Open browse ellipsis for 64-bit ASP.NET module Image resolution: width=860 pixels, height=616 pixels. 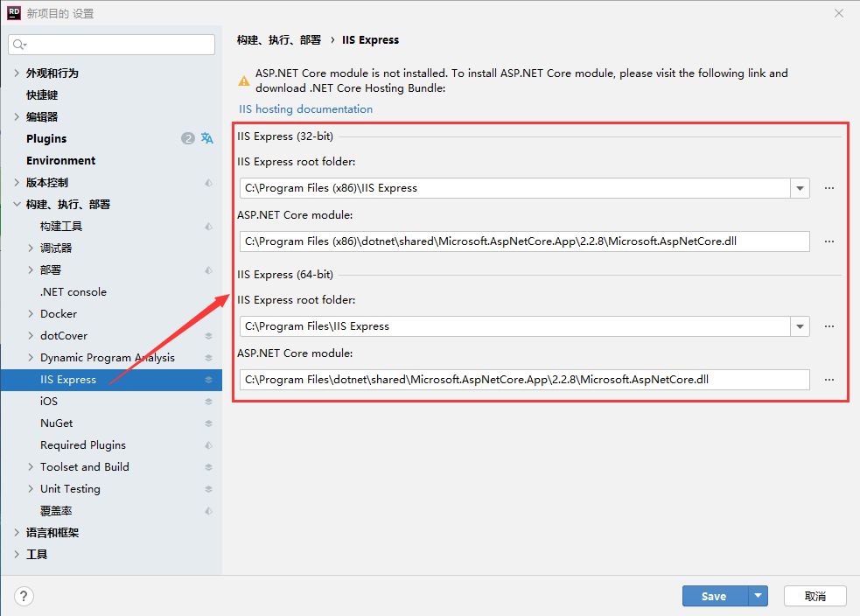click(829, 380)
